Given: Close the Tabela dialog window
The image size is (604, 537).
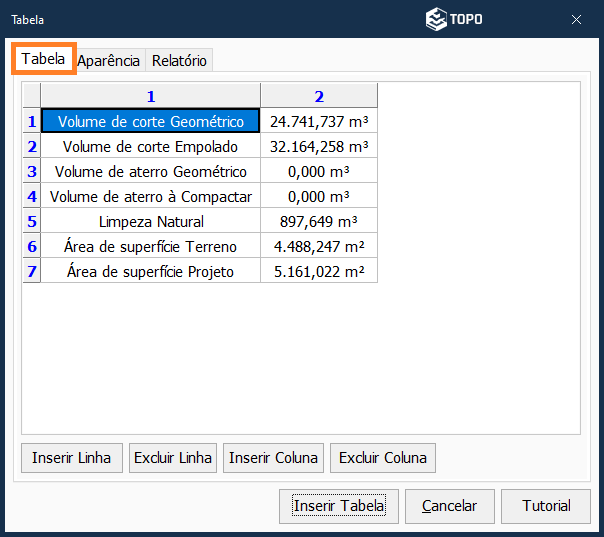Looking at the screenshot, I should 577,19.
